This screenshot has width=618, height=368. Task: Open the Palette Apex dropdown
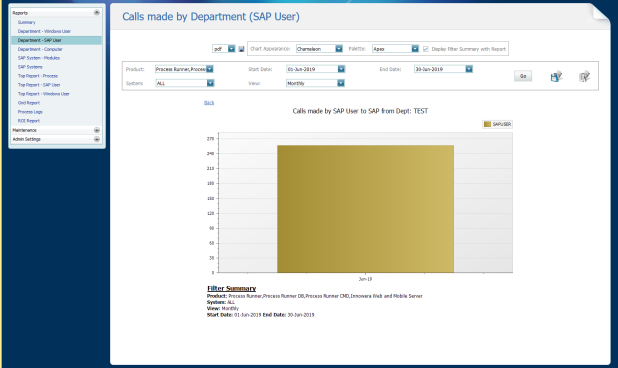click(x=415, y=49)
